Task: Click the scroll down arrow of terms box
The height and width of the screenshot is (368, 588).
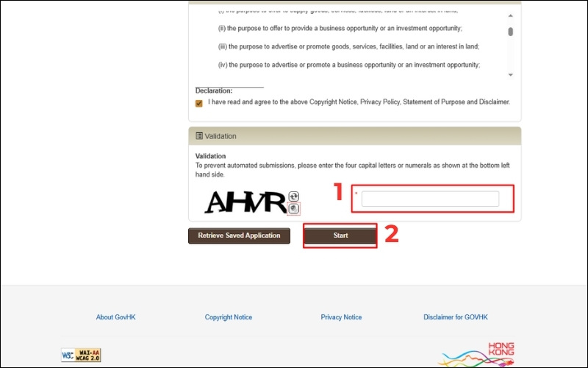Action: 510,75
